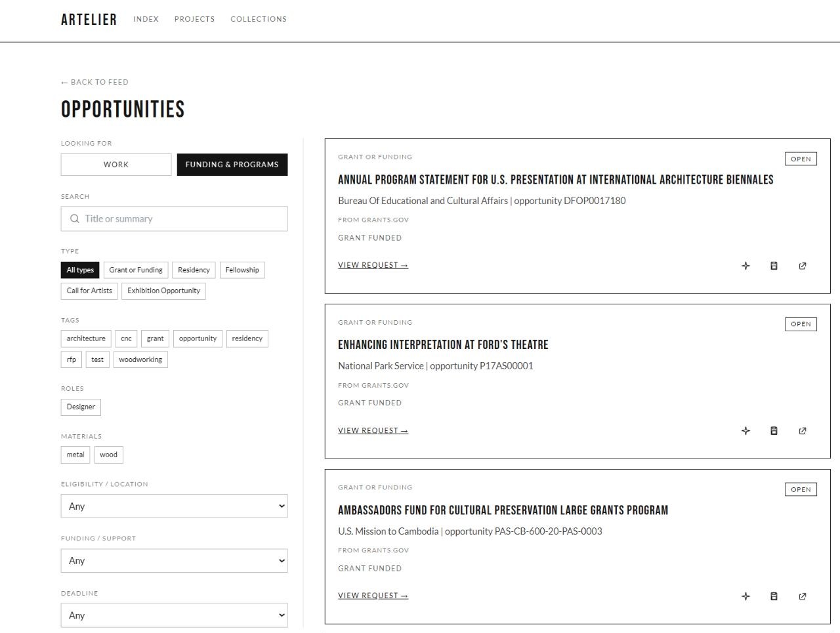
Task: View request for Architecture Biennales program
Action: [x=373, y=265]
